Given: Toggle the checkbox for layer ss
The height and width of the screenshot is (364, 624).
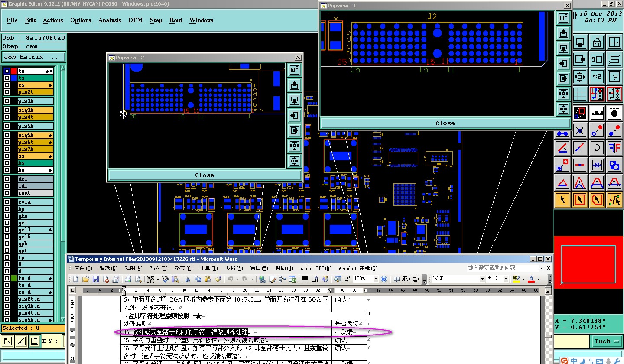Looking at the screenshot, I should 7,156.
